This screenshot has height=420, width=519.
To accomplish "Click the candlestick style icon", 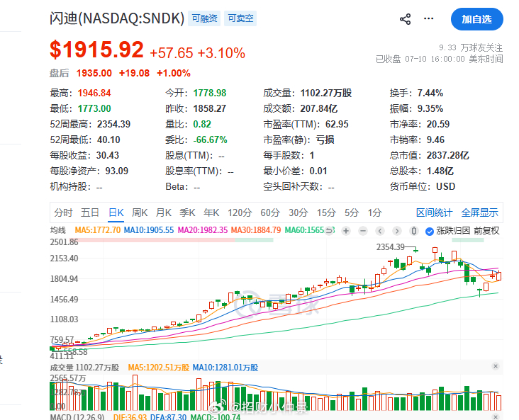I will tap(414, 231).
